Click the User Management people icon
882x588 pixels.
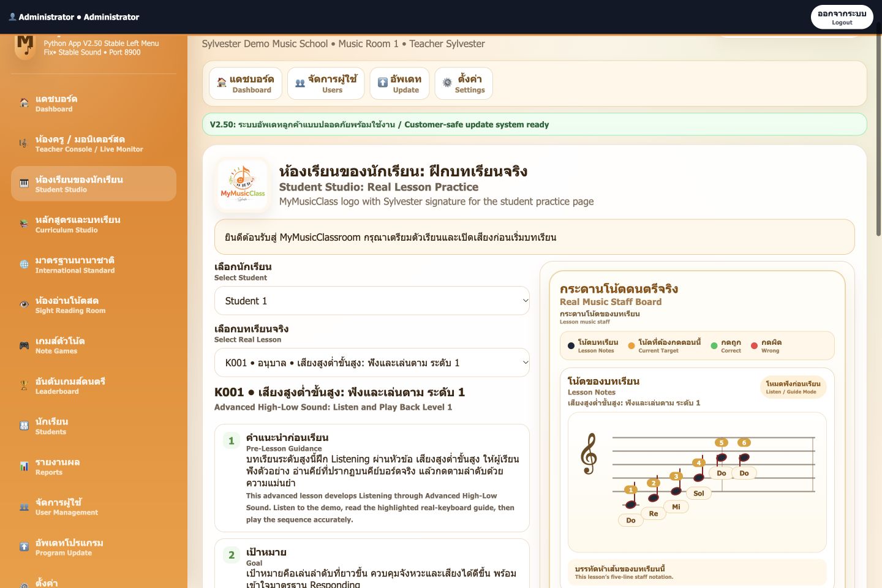24,507
